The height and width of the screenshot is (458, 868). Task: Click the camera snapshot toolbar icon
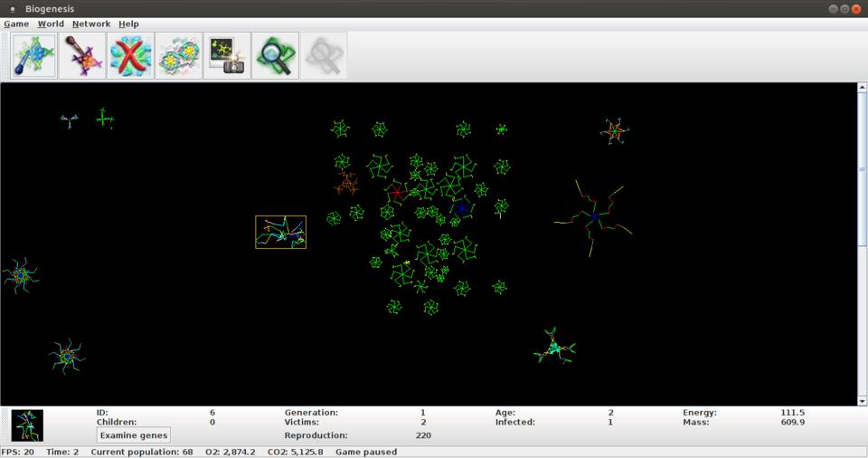[x=227, y=56]
